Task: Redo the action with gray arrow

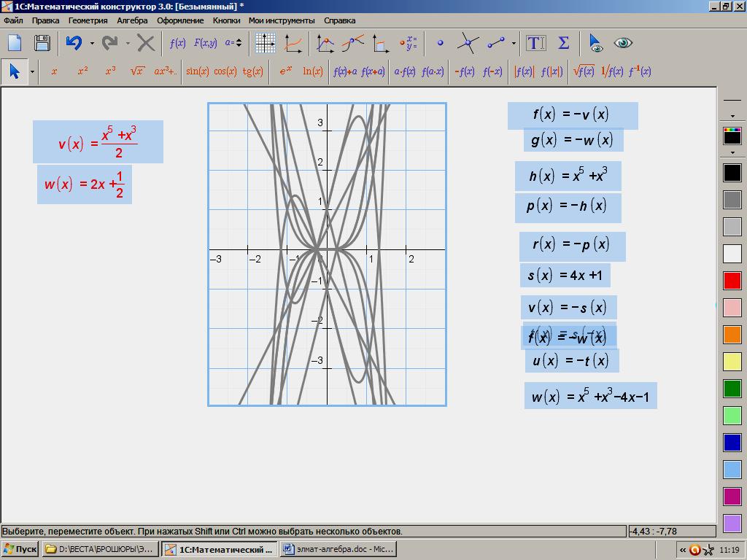Action: 110,43
